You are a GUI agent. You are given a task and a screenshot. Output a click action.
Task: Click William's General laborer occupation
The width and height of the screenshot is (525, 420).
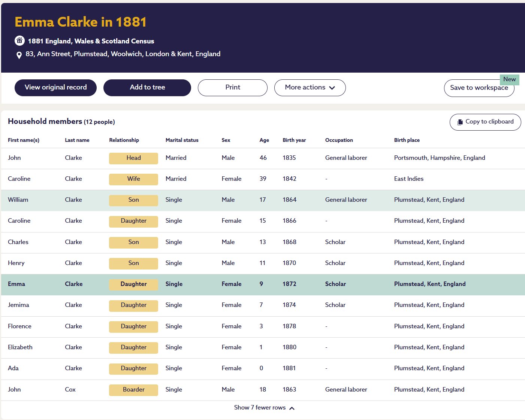346,200
